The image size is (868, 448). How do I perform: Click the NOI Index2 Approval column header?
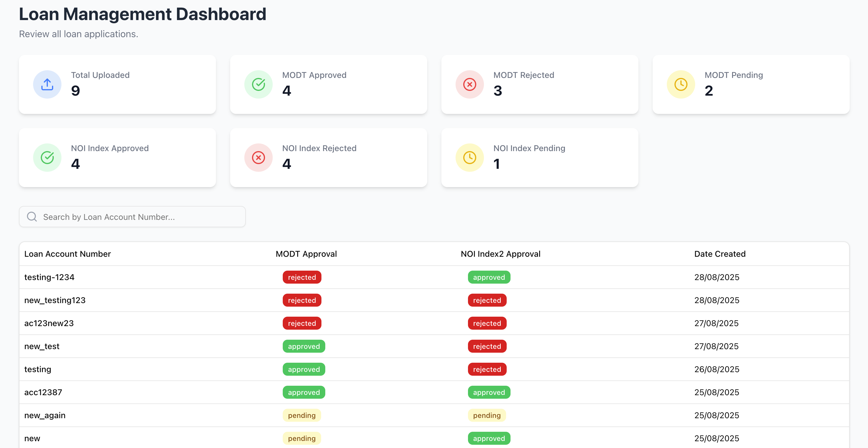click(500, 254)
